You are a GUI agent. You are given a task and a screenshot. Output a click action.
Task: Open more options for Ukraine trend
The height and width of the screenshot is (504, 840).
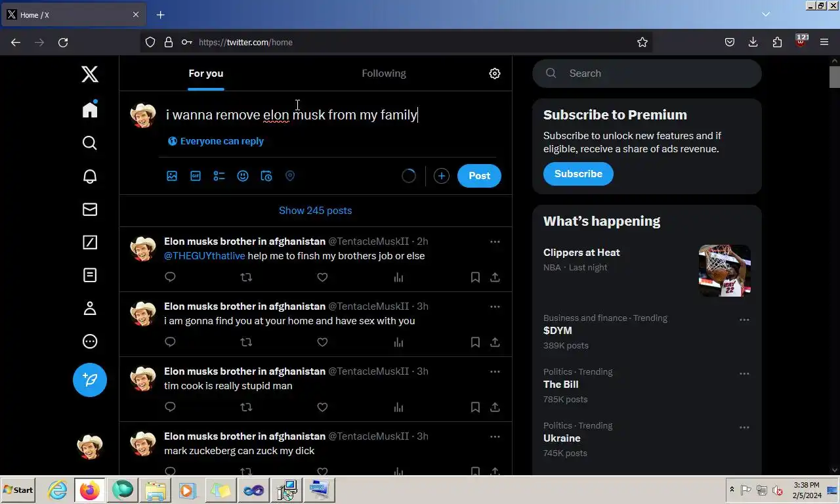(744, 427)
